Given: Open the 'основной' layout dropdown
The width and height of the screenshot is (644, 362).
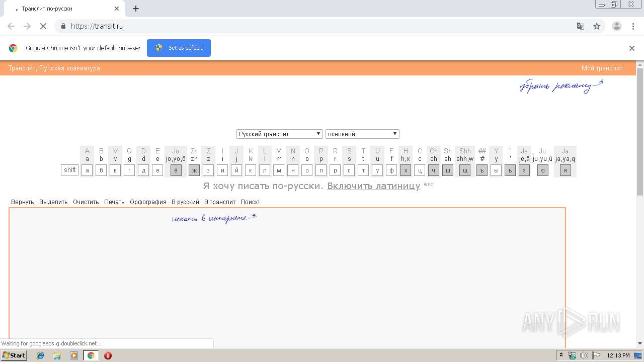Looking at the screenshot, I should click(362, 134).
